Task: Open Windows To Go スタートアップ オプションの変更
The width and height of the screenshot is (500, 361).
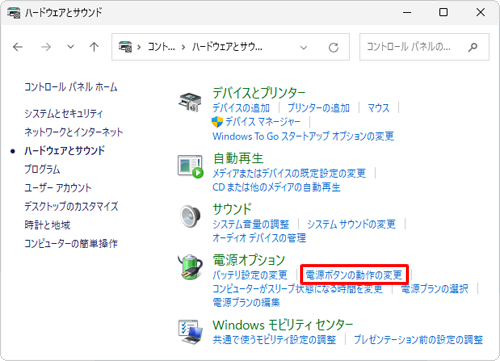Action: tap(303, 136)
